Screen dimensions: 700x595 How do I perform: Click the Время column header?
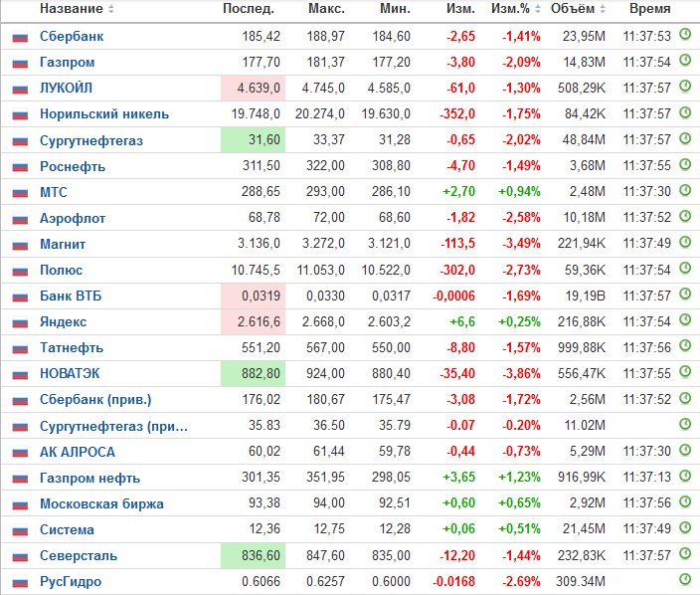(650, 9)
